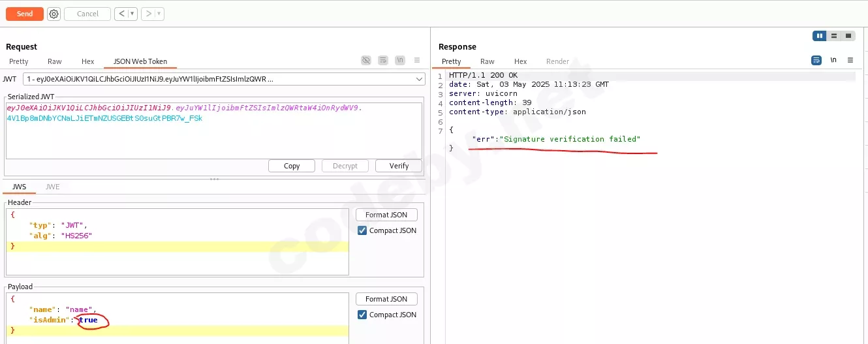Switch response view to Hex tab
Viewport: 868px width, 344px height.
(520, 61)
